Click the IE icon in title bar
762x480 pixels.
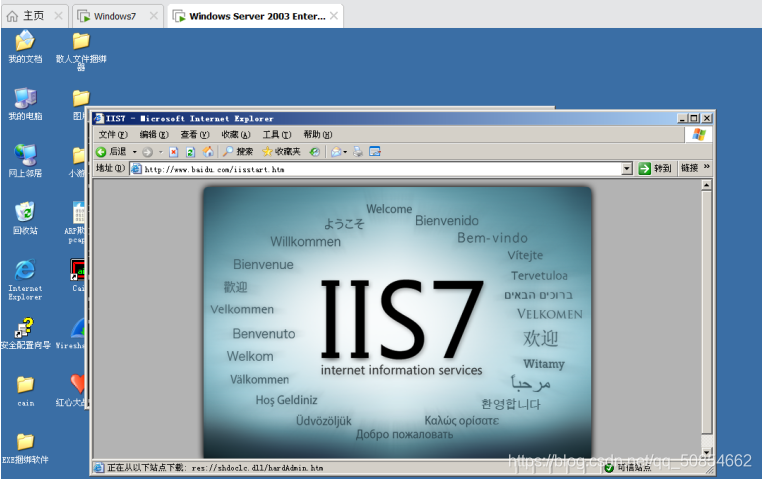tap(99, 118)
